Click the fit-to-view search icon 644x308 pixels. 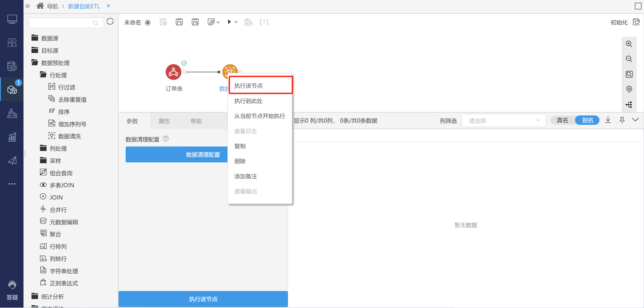coord(629,74)
